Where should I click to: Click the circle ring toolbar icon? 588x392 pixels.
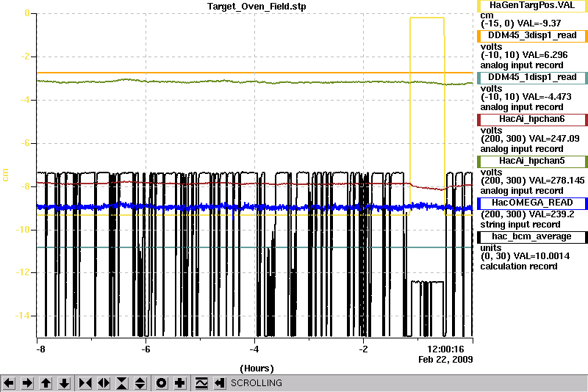click(x=161, y=383)
